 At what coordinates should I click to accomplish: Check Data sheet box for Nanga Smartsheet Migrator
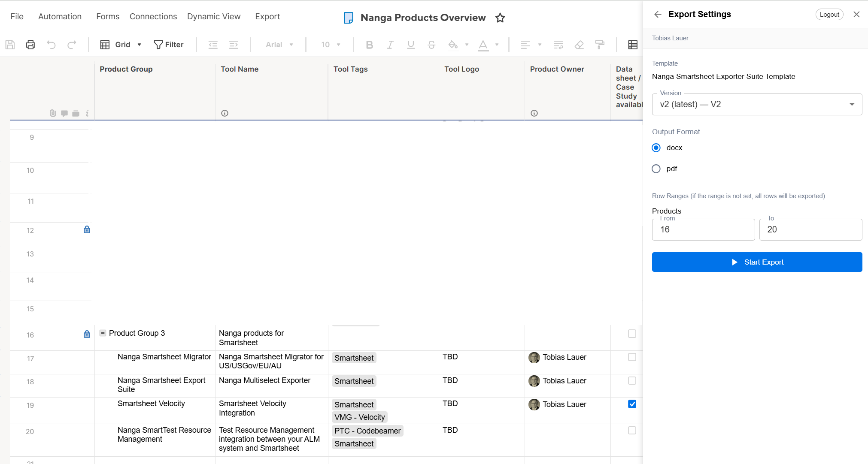point(632,357)
